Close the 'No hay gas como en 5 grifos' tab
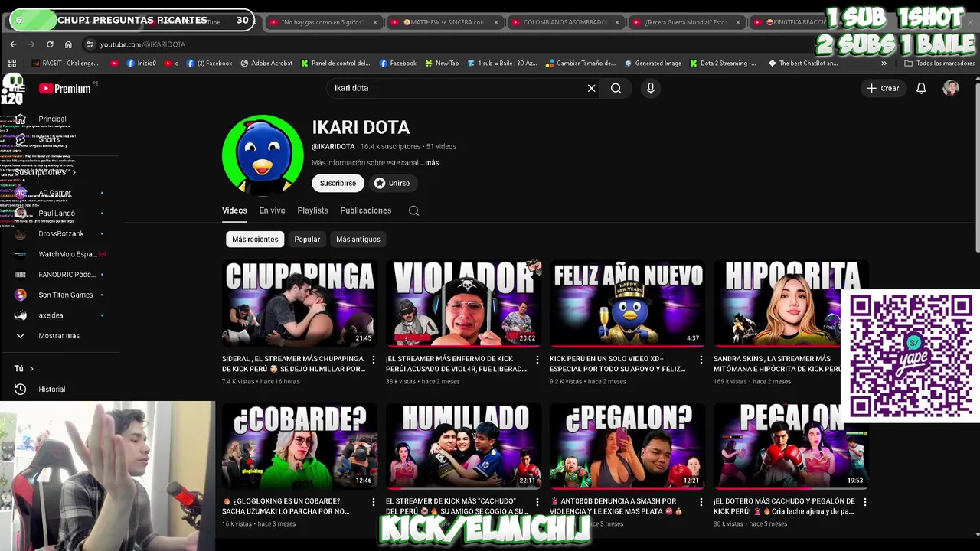This screenshot has width=980, height=551. tap(374, 22)
